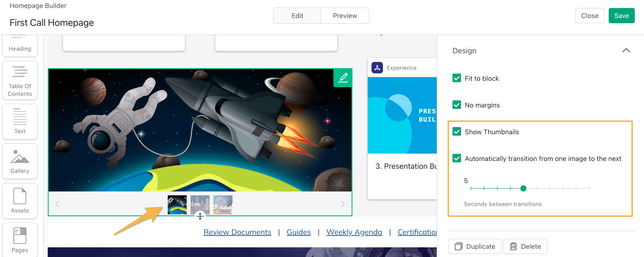Go to previous gallery image arrow
This screenshot has height=257, width=644.
click(58, 204)
